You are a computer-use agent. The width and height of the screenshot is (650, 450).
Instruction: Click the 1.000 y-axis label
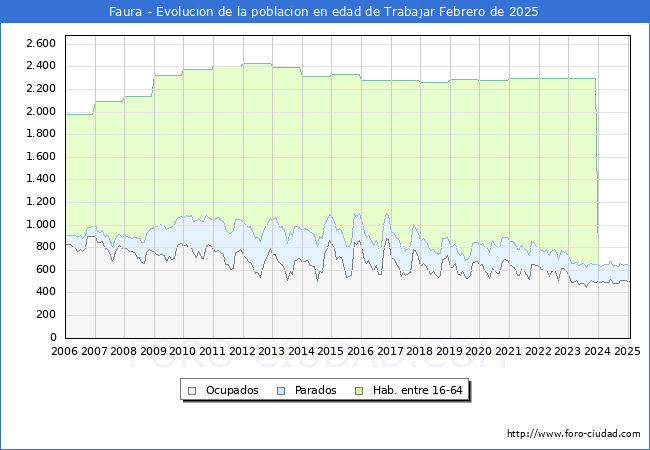tap(41, 225)
